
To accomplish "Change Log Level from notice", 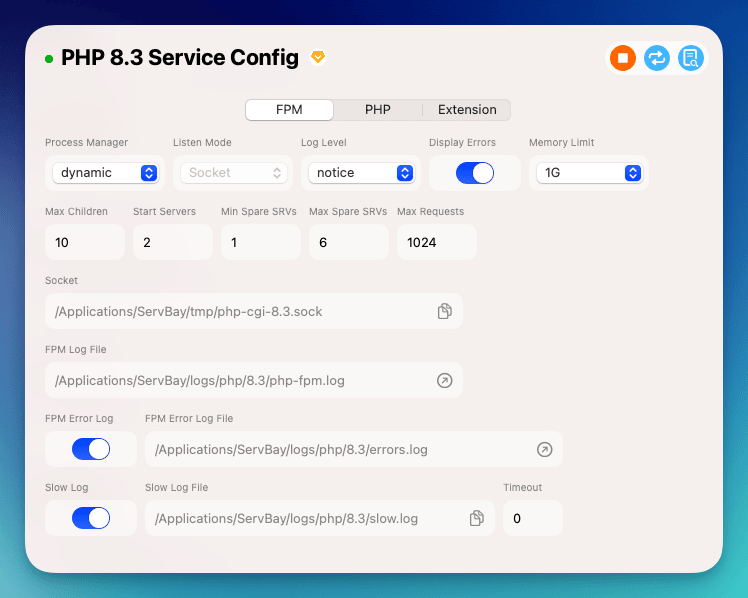I will click(361, 173).
